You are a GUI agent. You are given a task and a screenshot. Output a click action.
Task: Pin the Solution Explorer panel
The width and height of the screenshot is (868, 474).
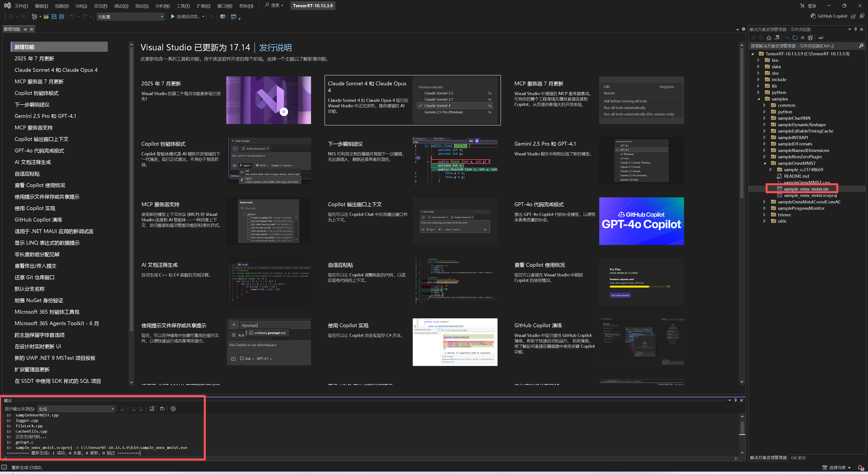[856, 29]
